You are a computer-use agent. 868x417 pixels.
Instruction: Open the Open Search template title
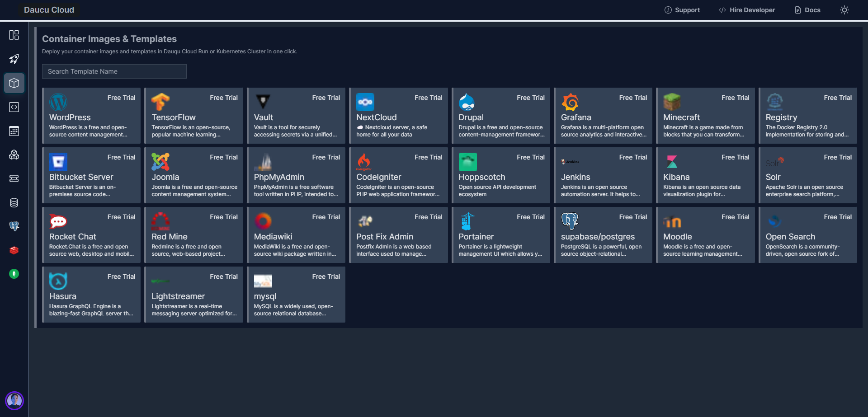[x=790, y=237]
